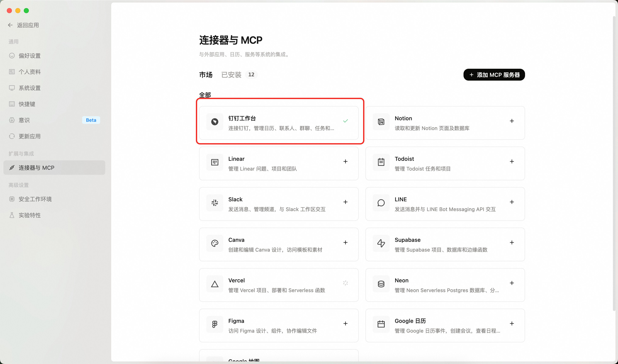Open the Supabase connector title
This screenshot has width=618, height=364.
(407, 240)
